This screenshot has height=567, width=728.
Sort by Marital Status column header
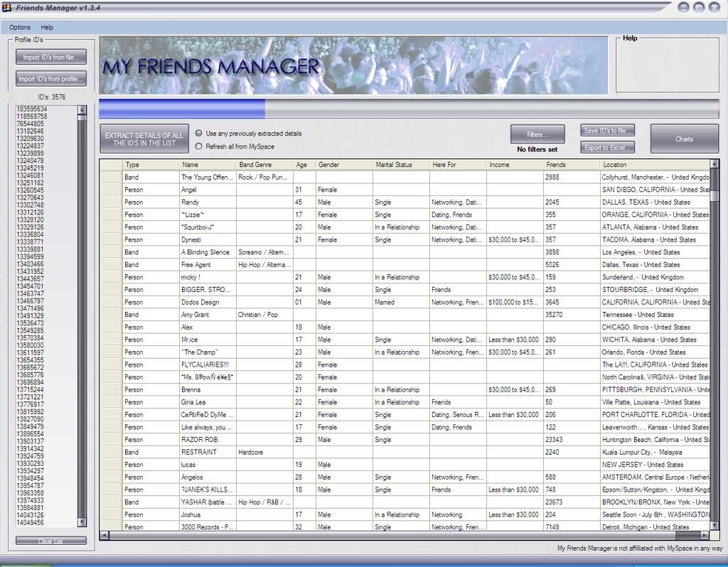[401, 165]
